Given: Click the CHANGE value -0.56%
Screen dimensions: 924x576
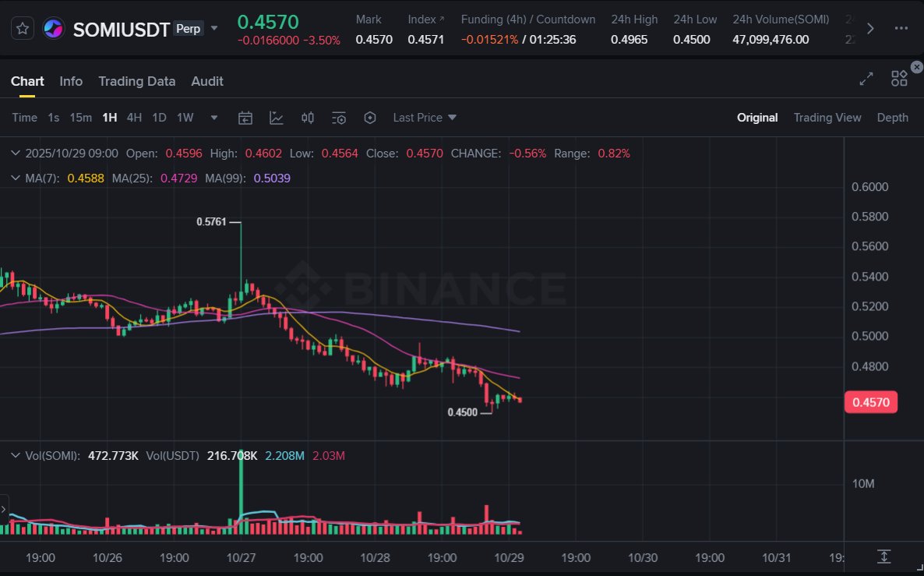Looking at the screenshot, I should (x=527, y=154).
